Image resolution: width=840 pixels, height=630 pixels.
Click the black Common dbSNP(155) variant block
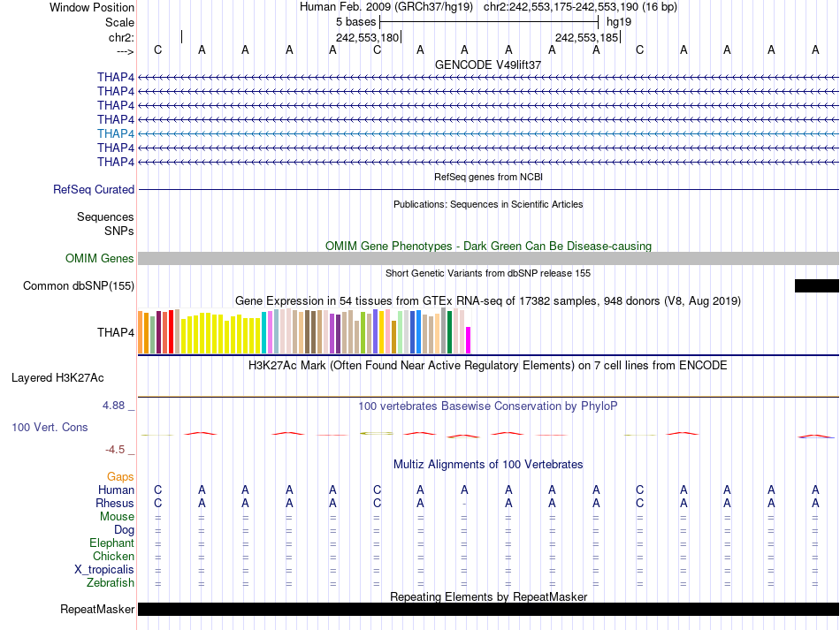coord(816,285)
